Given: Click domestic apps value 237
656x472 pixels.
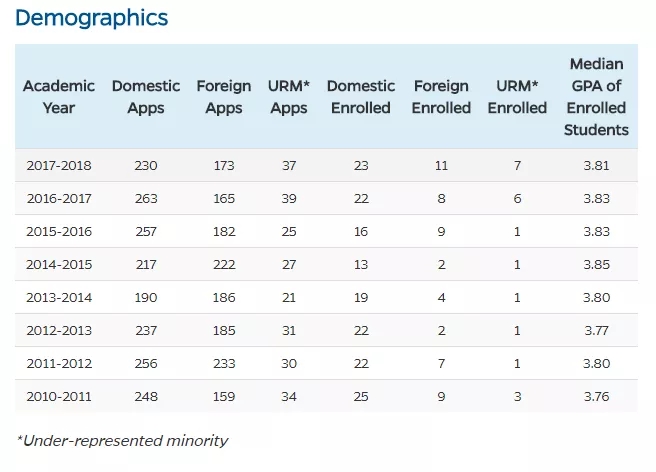Looking at the screenshot, I should click(146, 331).
